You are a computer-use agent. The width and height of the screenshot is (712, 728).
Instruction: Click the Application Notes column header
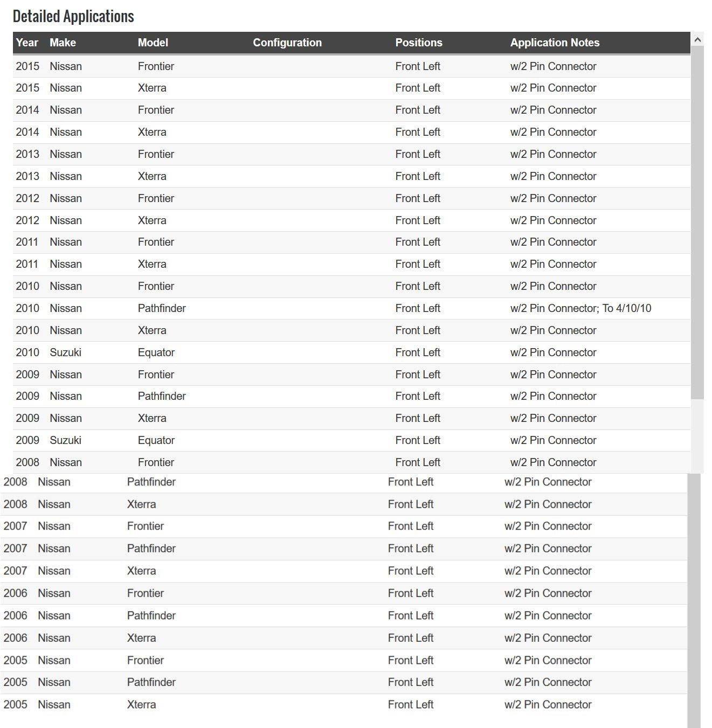pos(555,43)
